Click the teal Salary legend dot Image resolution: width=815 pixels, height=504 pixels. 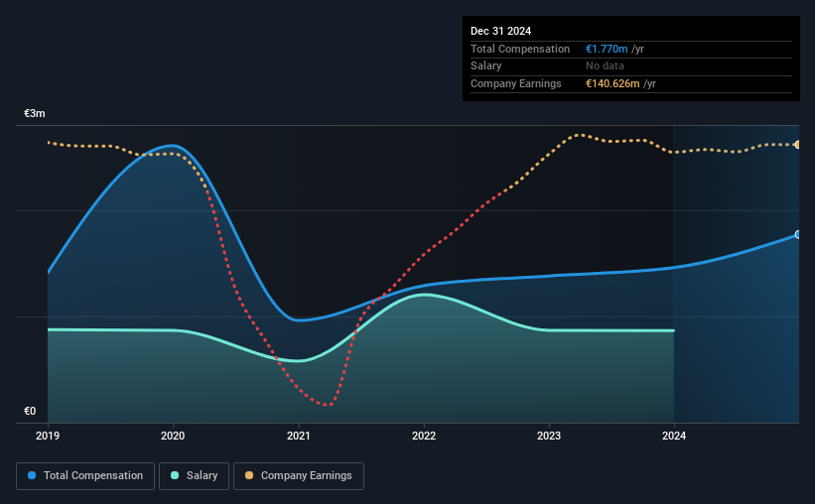click(175, 475)
